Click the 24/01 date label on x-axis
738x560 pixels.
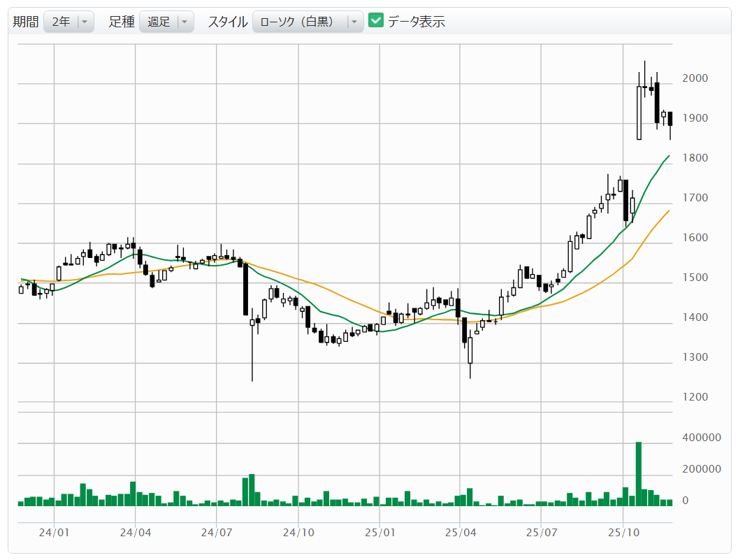point(54,533)
